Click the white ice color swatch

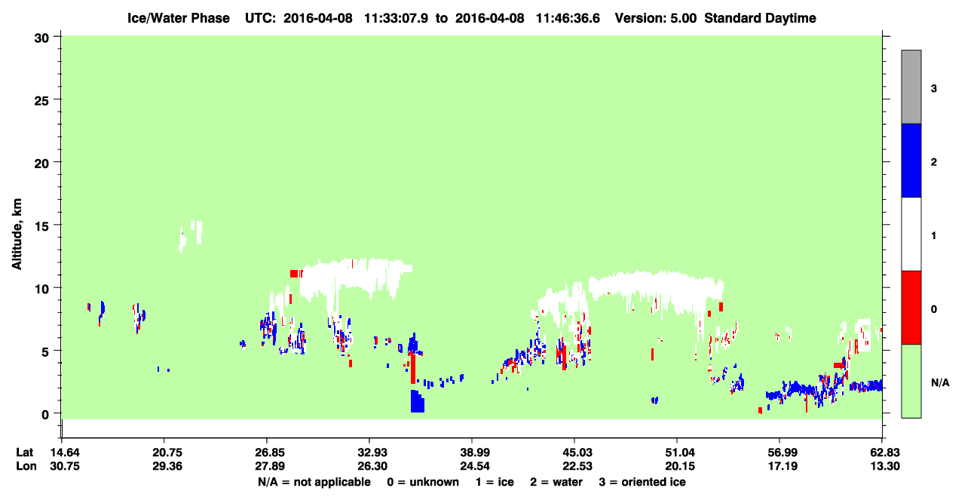pyautogui.click(x=911, y=234)
